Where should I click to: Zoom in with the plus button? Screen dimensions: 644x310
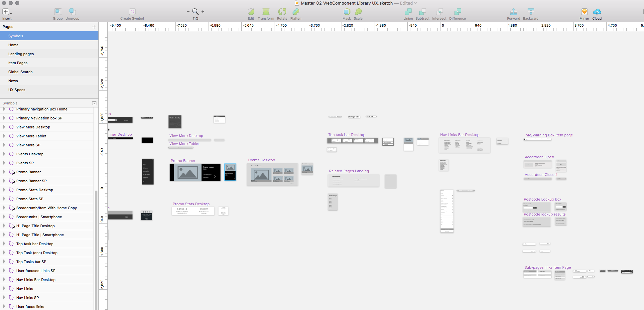tap(203, 12)
